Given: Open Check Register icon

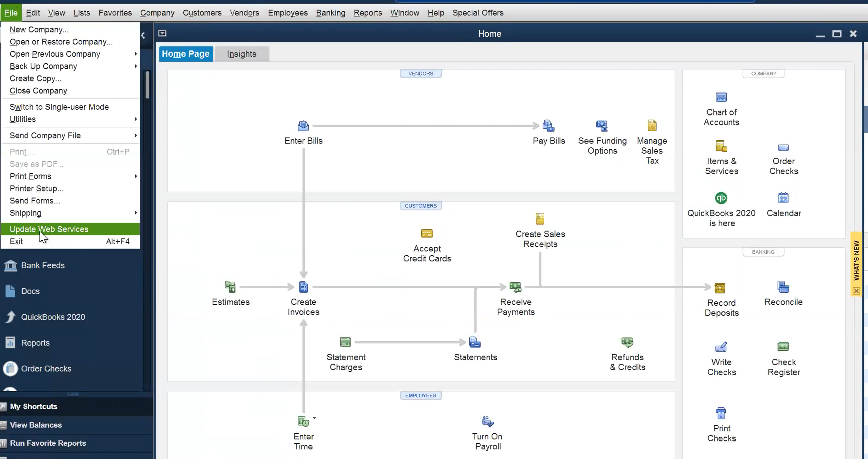Looking at the screenshot, I should point(783,347).
